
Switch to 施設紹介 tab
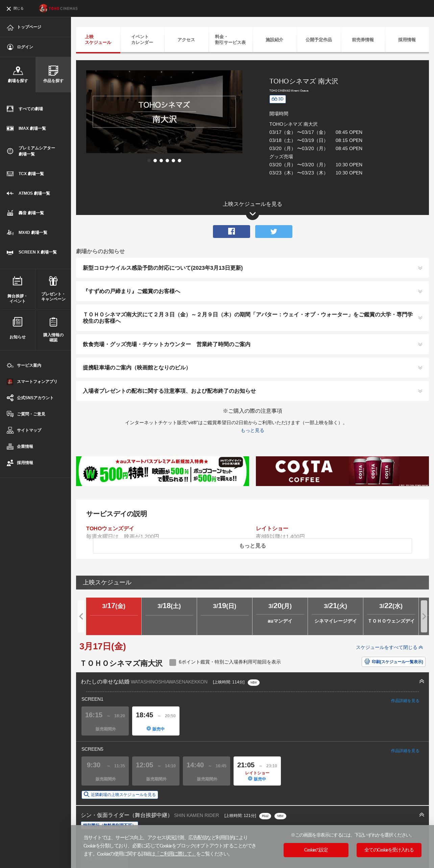[x=274, y=40]
